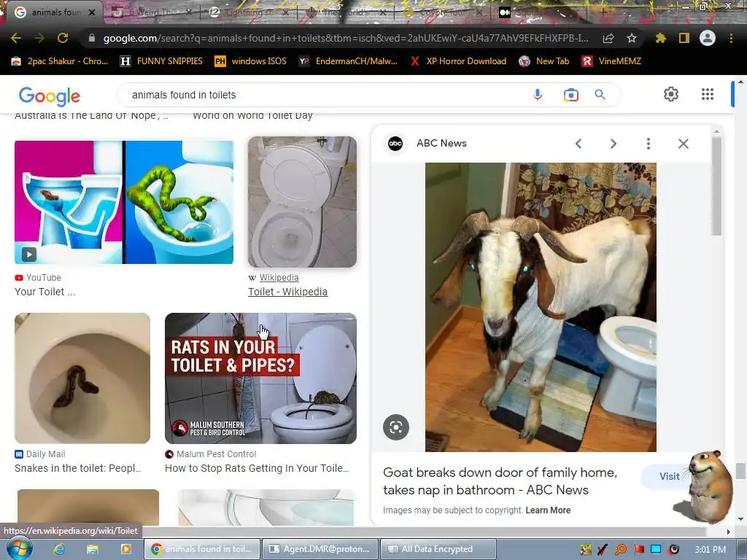Bookmark this page with the star icon
This screenshot has width=747, height=560.
click(x=632, y=38)
